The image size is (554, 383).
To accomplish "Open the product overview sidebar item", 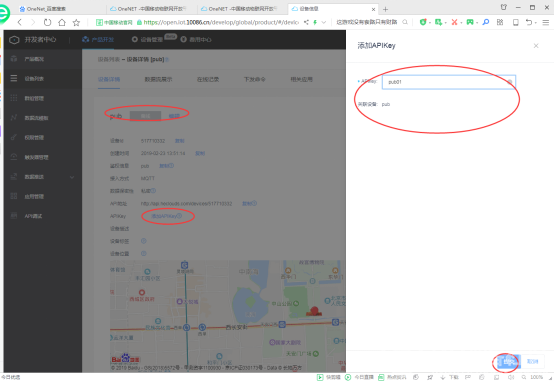I will pyautogui.click(x=43, y=59).
